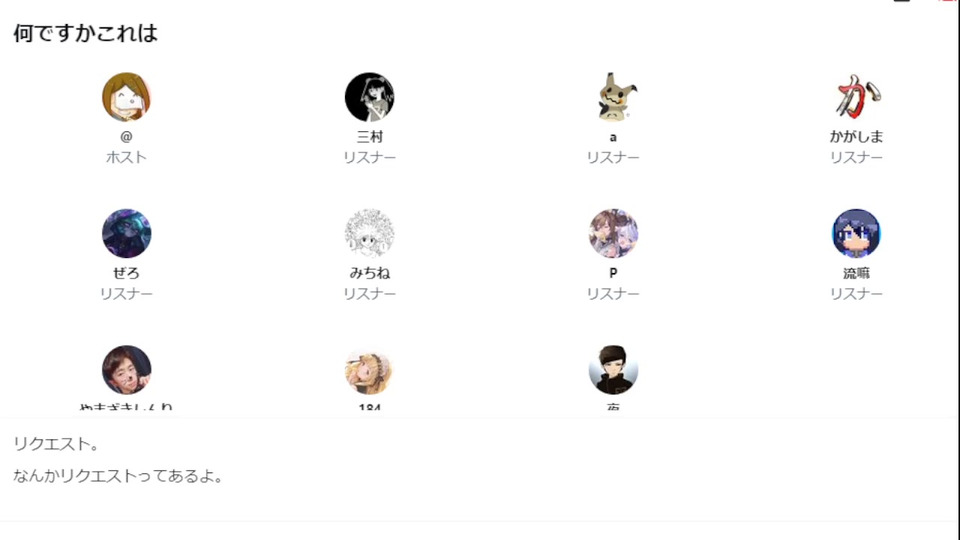Click the なんかリクエストってあるよ。 caption text

(x=118, y=476)
